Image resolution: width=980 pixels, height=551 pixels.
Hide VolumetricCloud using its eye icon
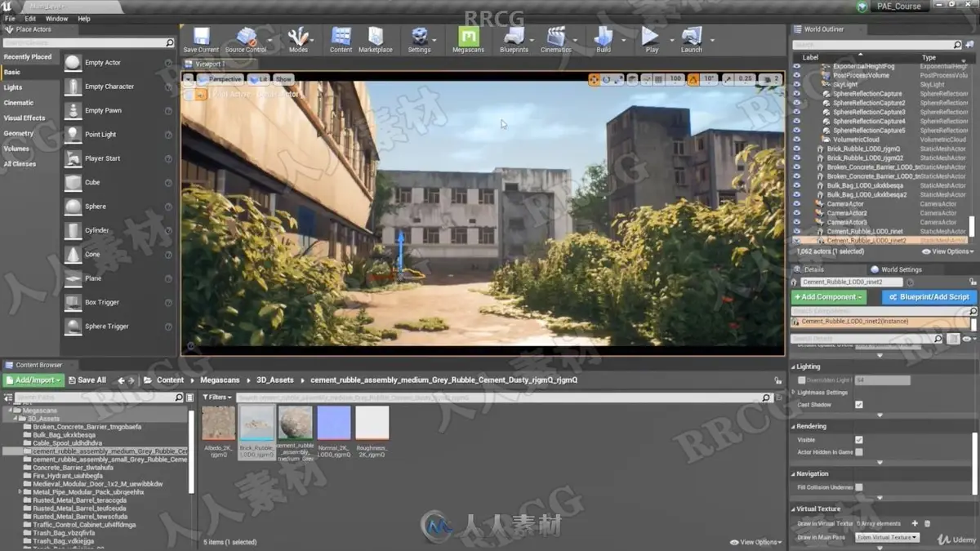click(797, 140)
